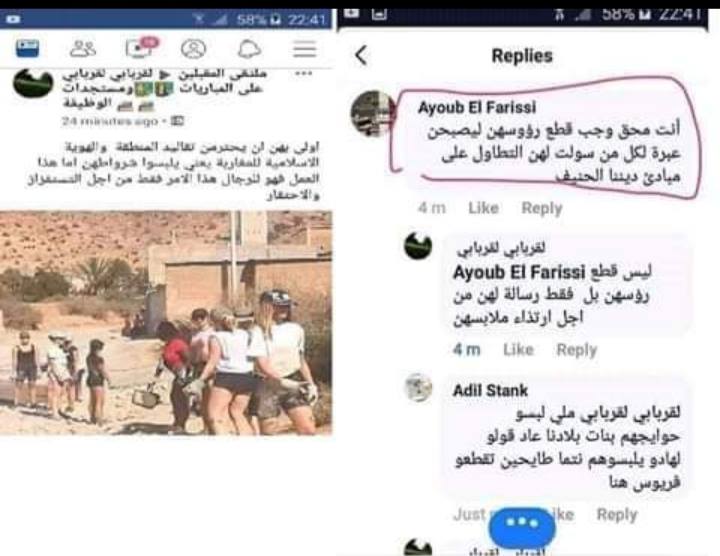Open Adil Stank's profile avatar
Viewport: 720px width, 556px height.
[x=418, y=388]
